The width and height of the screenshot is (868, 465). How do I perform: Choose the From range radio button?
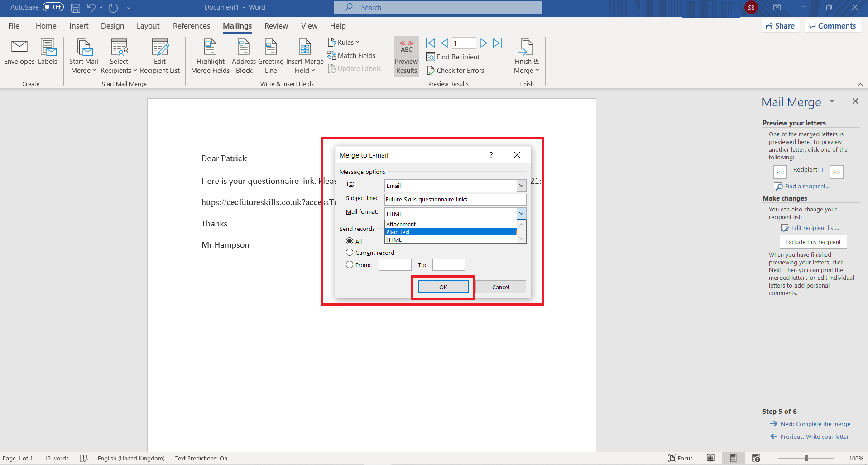(x=350, y=265)
